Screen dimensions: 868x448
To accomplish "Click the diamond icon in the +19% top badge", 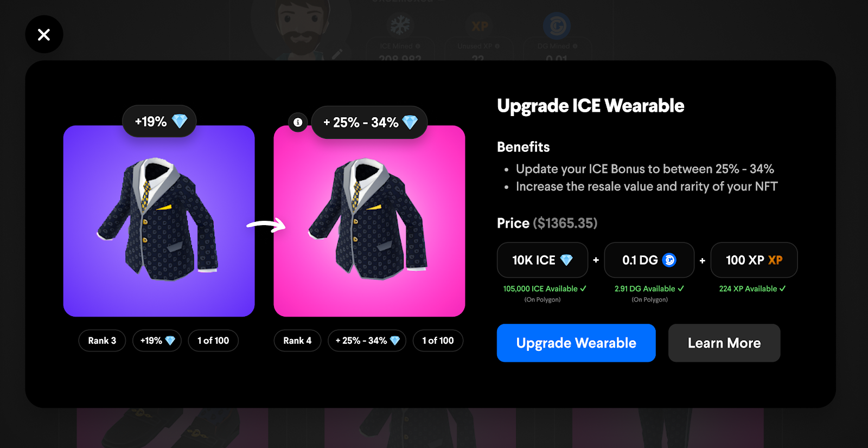I will [180, 121].
